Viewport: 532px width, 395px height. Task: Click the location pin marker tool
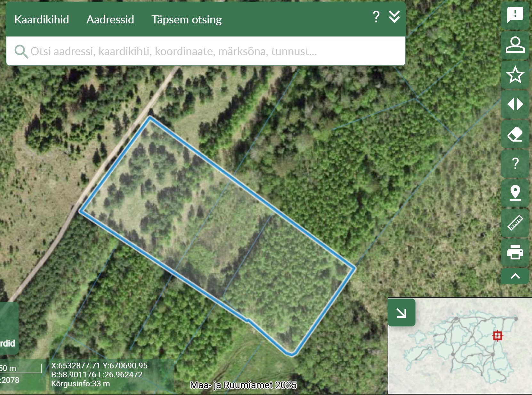515,193
